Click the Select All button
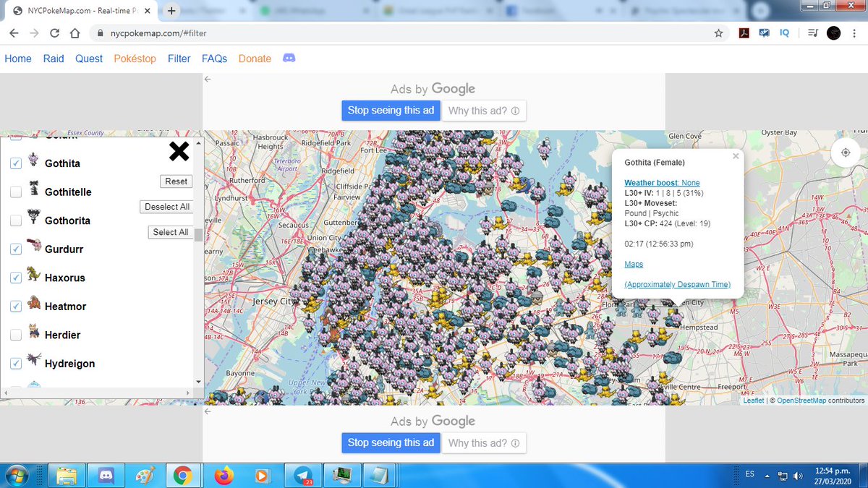Image resolution: width=868 pixels, height=488 pixels. coord(171,232)
